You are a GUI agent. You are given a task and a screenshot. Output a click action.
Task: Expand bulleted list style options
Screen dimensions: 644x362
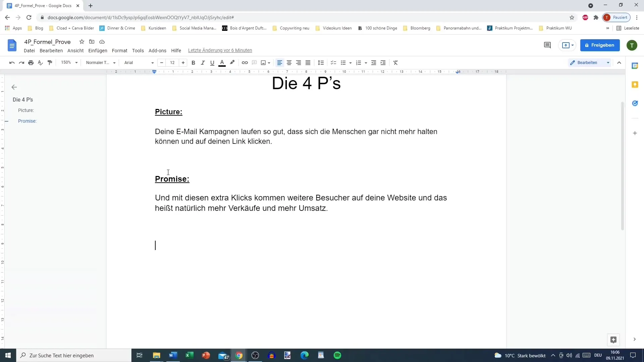coord(350,63)
